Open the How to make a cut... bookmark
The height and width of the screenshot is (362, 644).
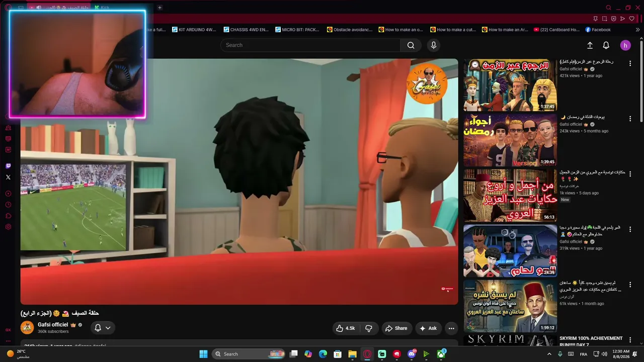[x=453, y=30]
